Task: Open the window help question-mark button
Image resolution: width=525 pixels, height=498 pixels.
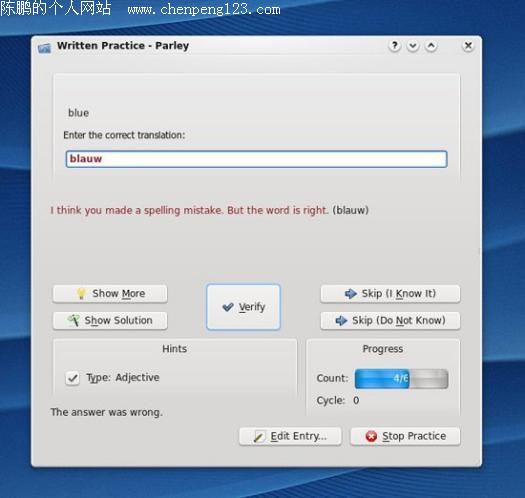Action: 394,46
